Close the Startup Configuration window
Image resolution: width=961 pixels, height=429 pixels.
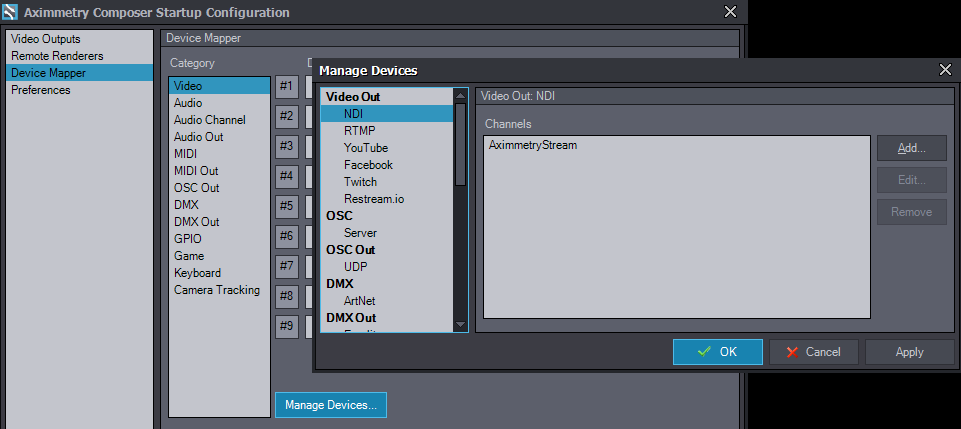tap(730, 12)
